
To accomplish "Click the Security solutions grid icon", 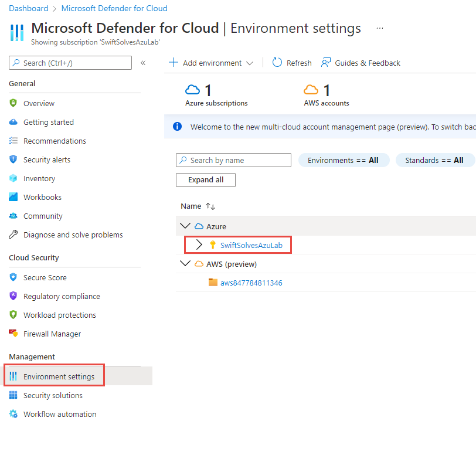I will (x=13, y=395).
